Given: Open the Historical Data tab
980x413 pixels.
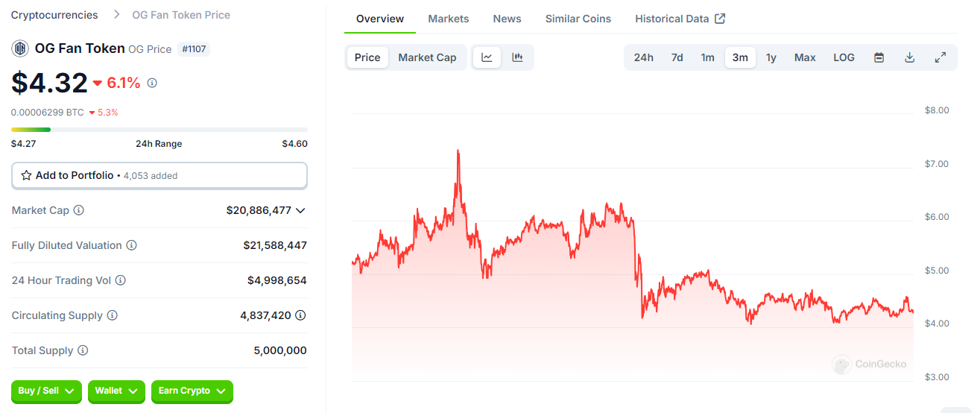Looking at the screenshot, I should coord(680,19).
